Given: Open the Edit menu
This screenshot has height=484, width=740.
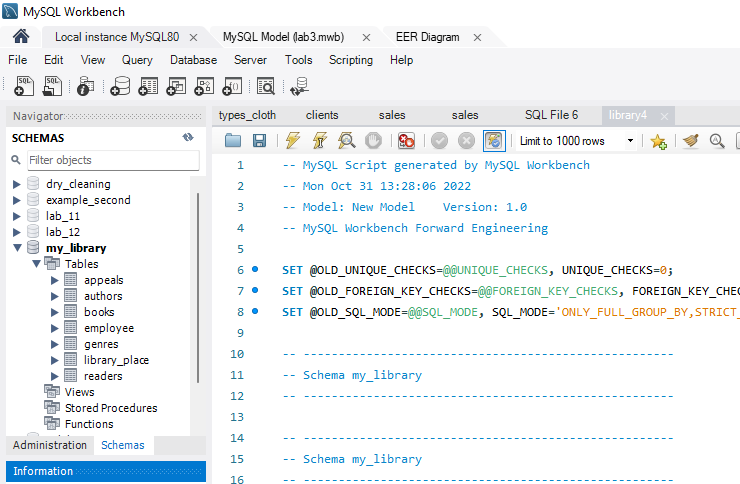Looking at the screenshot, I should pyautogui.click(x=53, y=60).
